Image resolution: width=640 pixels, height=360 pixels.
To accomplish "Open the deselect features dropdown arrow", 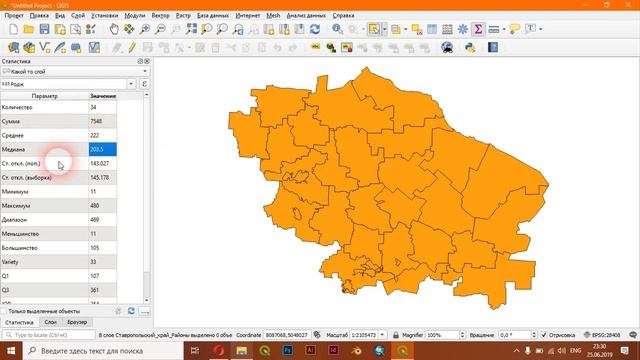I will 406,29.
